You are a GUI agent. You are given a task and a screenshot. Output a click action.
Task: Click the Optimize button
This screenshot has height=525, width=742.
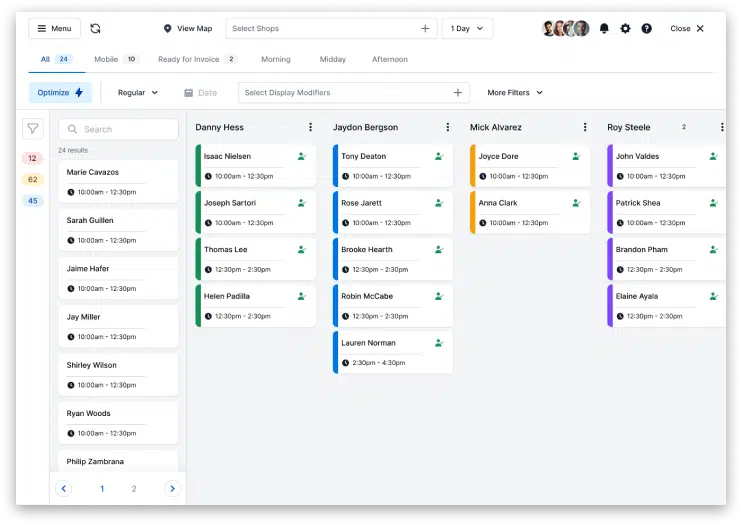[60, 93]
